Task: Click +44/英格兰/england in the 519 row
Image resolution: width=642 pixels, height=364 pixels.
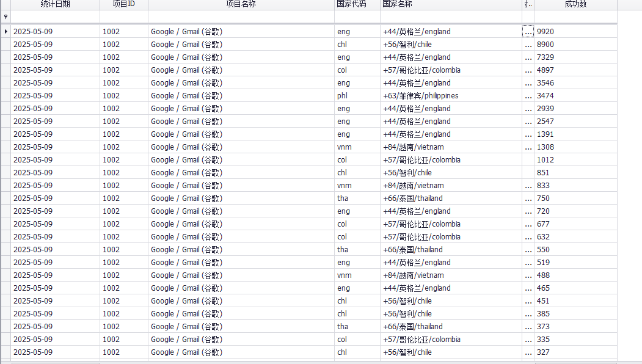Action: coord(451,263)
